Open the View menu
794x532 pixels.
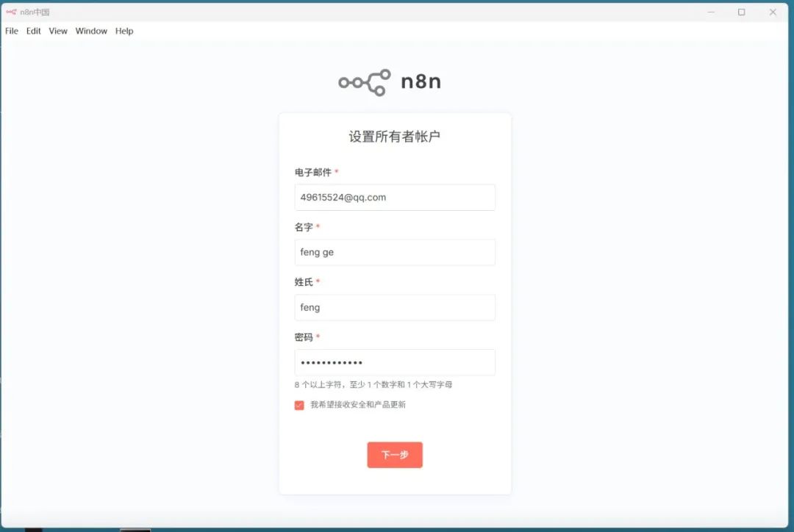tap(58, 31)
